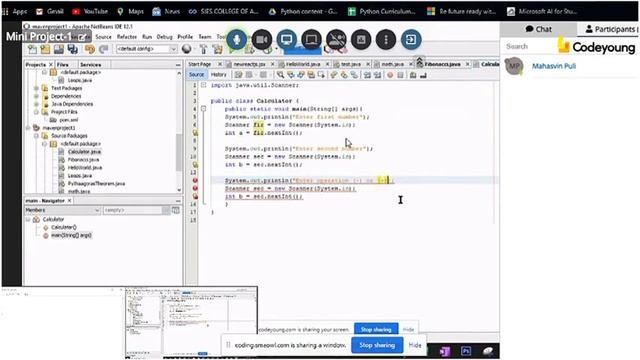Open the math.java editor tab
The height and width of the screenshot is (360, 640).
point(393,64)
